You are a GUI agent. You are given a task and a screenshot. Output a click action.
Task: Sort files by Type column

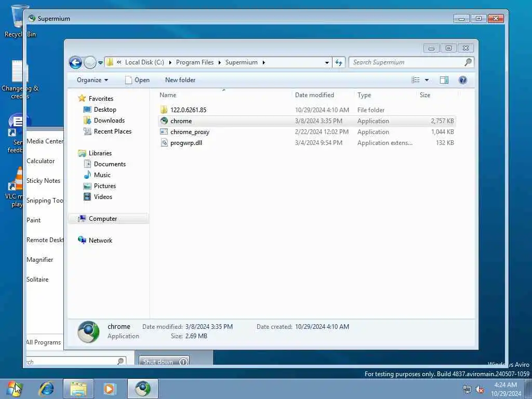(385, 95)
